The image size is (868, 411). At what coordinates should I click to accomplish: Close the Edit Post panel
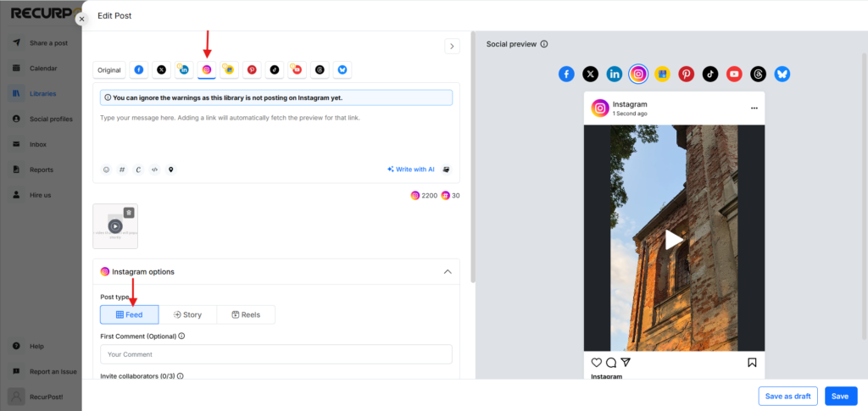click(x=81, y=19)
